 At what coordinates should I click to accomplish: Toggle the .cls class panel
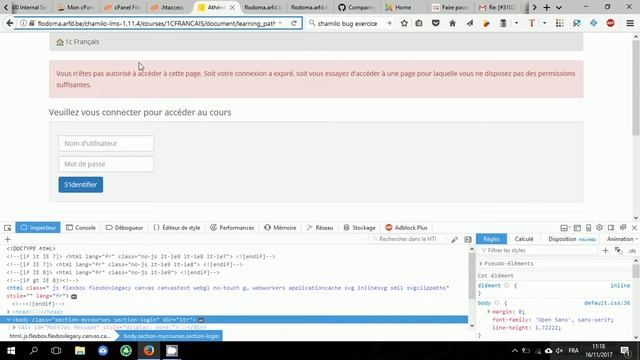[x=632, y=251]
